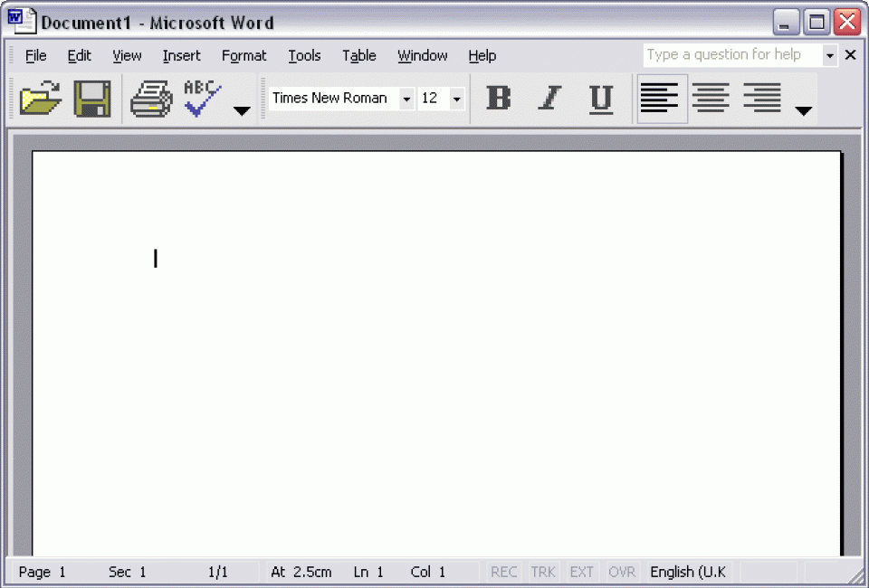Expand Standard toolbar options arrow
The height and width of the screenshot is (588, 869).
(x=242, y=110)
